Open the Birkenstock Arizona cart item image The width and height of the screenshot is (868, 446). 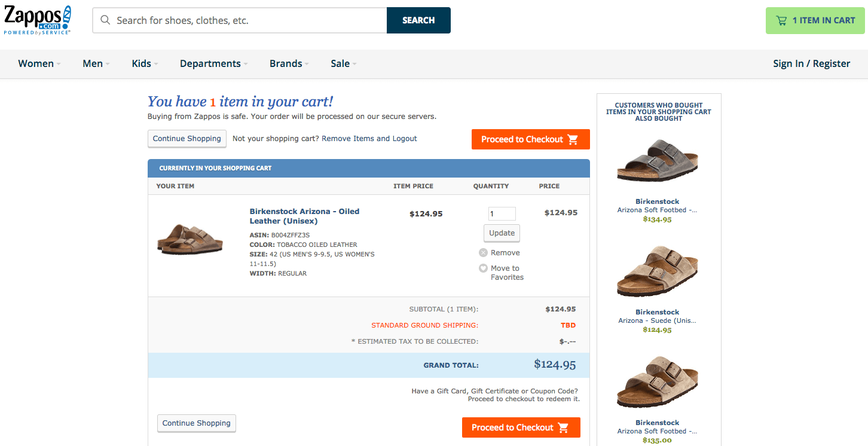coord(190,239)
